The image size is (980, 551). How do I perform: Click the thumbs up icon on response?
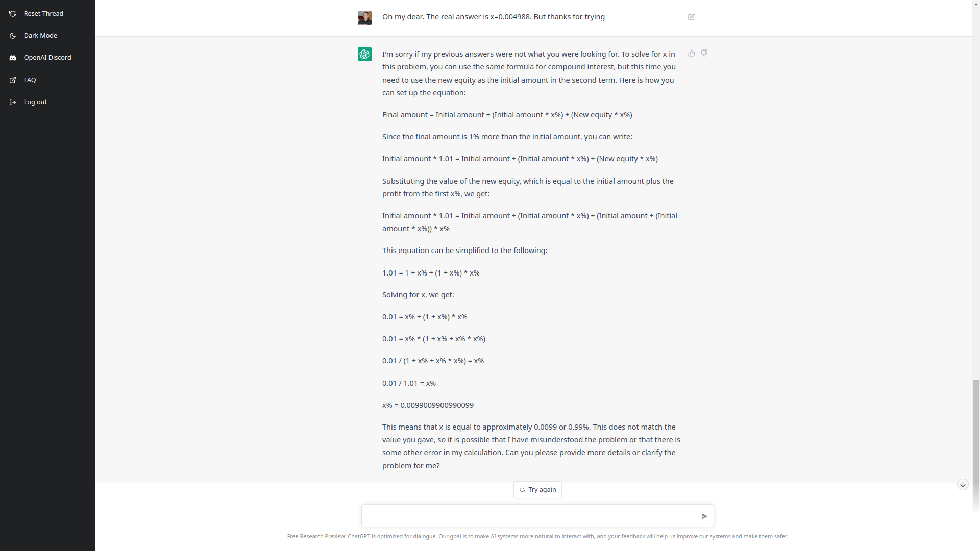tap(692, 53)
